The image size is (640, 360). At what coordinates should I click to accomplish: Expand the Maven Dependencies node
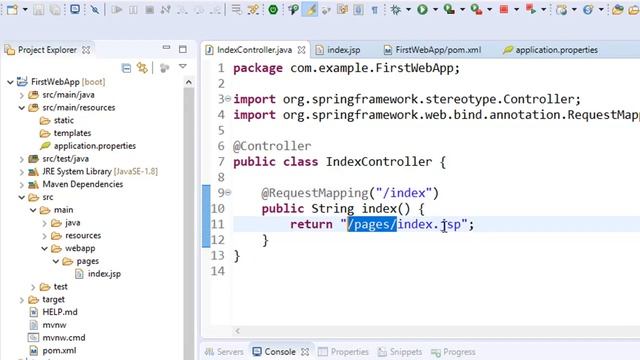point(22,184)
